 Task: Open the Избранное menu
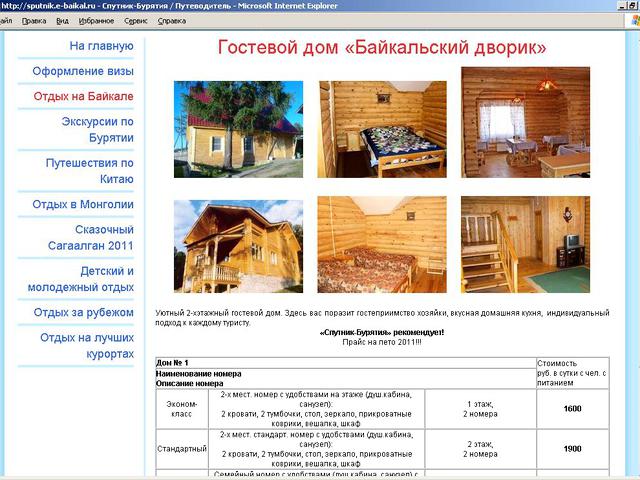[96, 21]
